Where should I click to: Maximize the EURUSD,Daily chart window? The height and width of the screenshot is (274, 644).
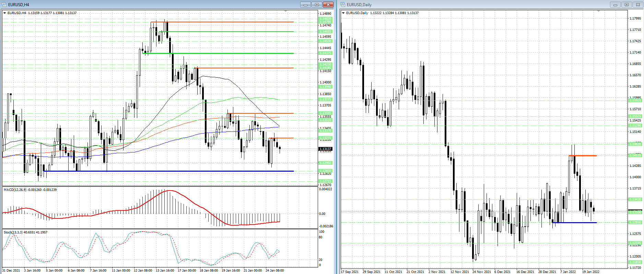[627, 4]
